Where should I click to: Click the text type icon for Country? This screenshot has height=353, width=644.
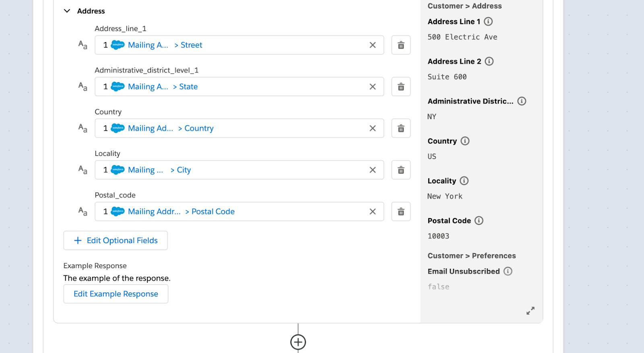(x=83, y=128)
